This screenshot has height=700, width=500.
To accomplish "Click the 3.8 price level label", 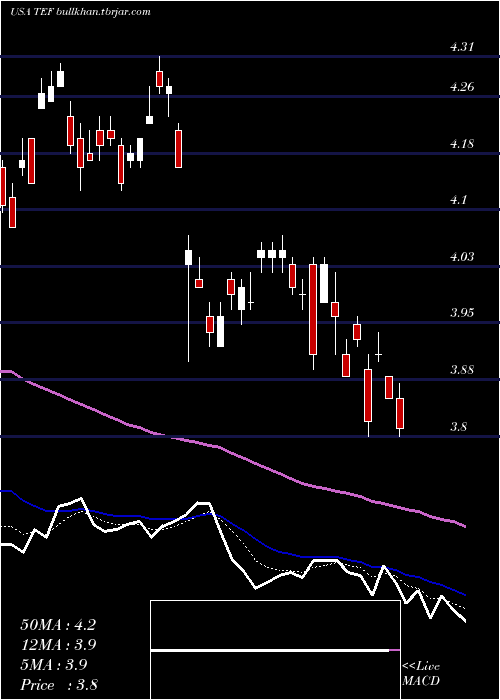I will tap(458, 426).
